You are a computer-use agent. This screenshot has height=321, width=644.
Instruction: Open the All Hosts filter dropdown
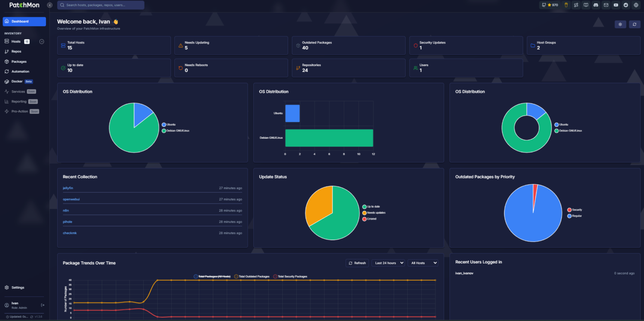[x=422, y=263]
